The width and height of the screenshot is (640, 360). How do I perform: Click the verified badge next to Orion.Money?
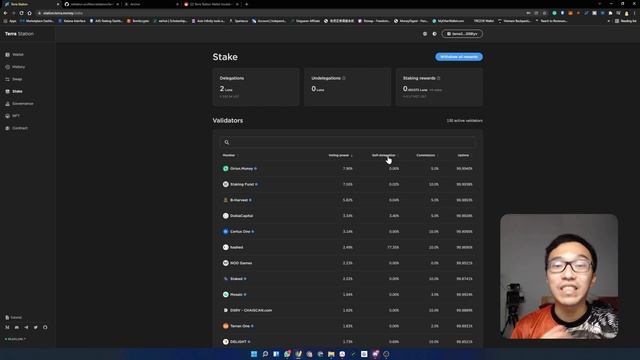point(256,169)
